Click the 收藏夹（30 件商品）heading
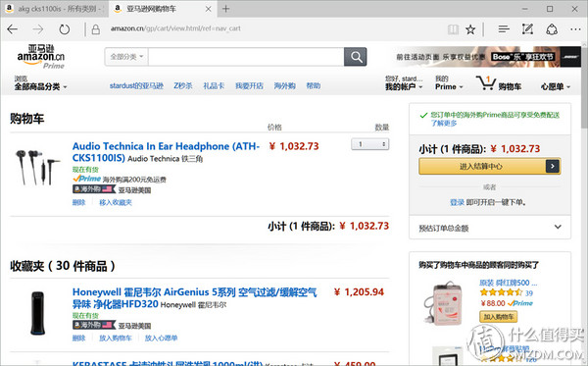Screen dimensions: 588x366 coord(63,266)
